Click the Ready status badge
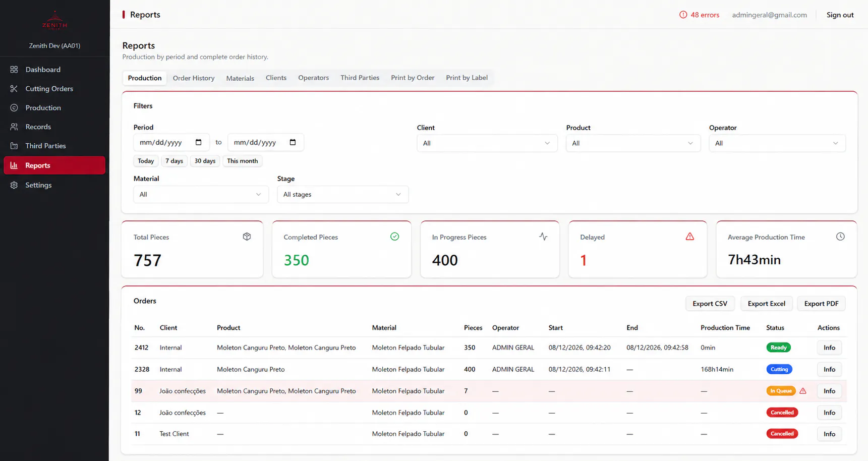 (778, 348)
